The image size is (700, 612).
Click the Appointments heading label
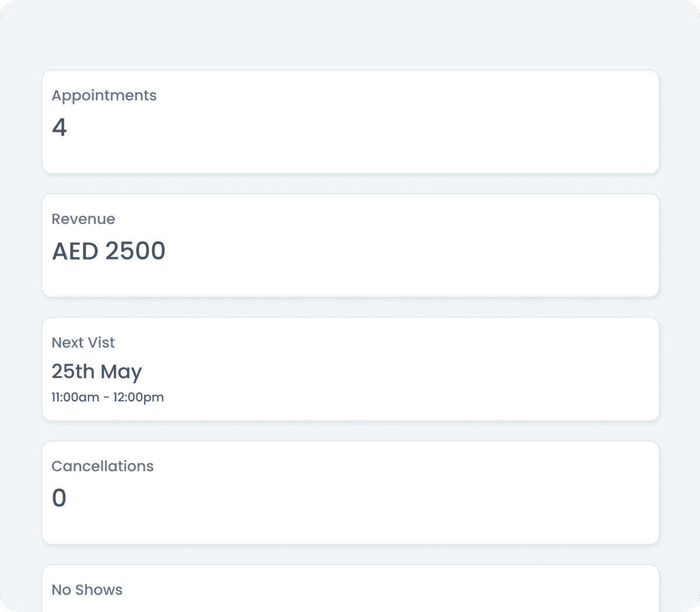[104, 95]
